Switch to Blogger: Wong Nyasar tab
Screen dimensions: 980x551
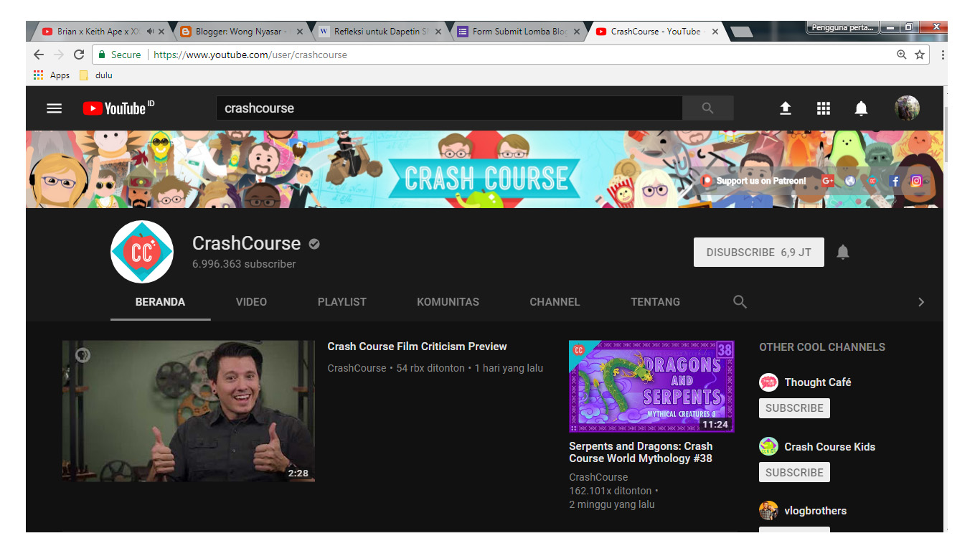[240, 32]
